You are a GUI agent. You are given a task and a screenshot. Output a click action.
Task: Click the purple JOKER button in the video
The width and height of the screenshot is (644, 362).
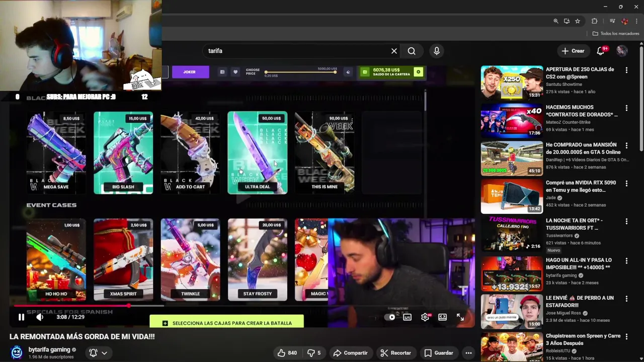pos(190,72)
